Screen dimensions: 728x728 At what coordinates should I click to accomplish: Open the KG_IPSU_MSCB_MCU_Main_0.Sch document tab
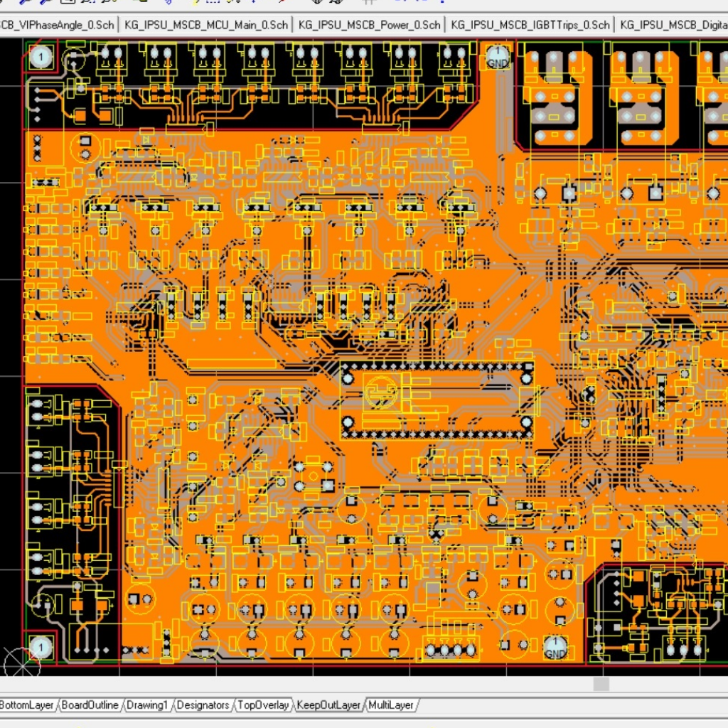click(206, 23)
